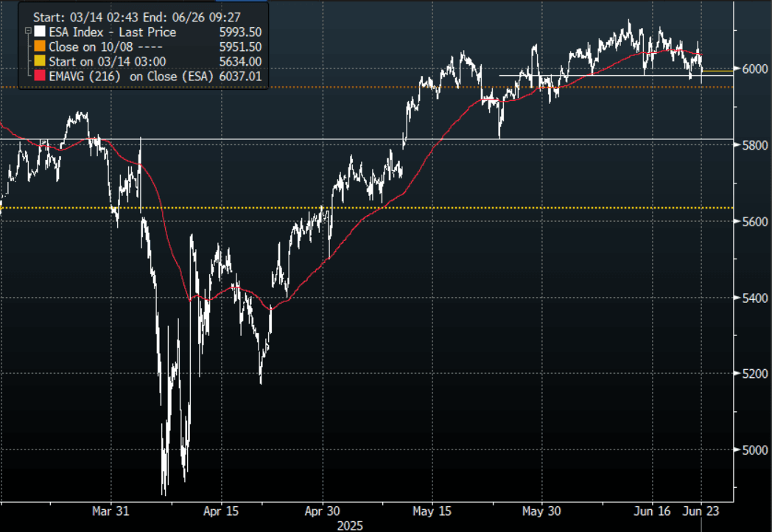This screenshot has width=772, height=532.
Task: Click the Mar 31 date axis label
Action: pos(110,511)
